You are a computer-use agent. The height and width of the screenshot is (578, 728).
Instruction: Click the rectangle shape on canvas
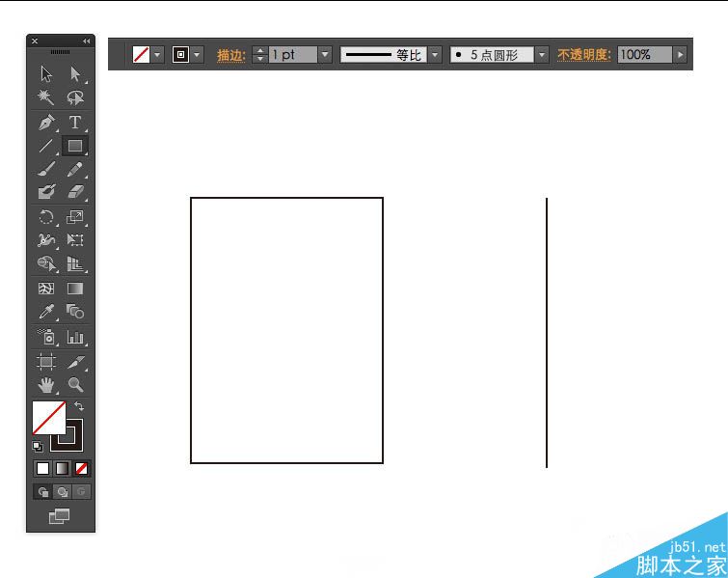(286, 330)
